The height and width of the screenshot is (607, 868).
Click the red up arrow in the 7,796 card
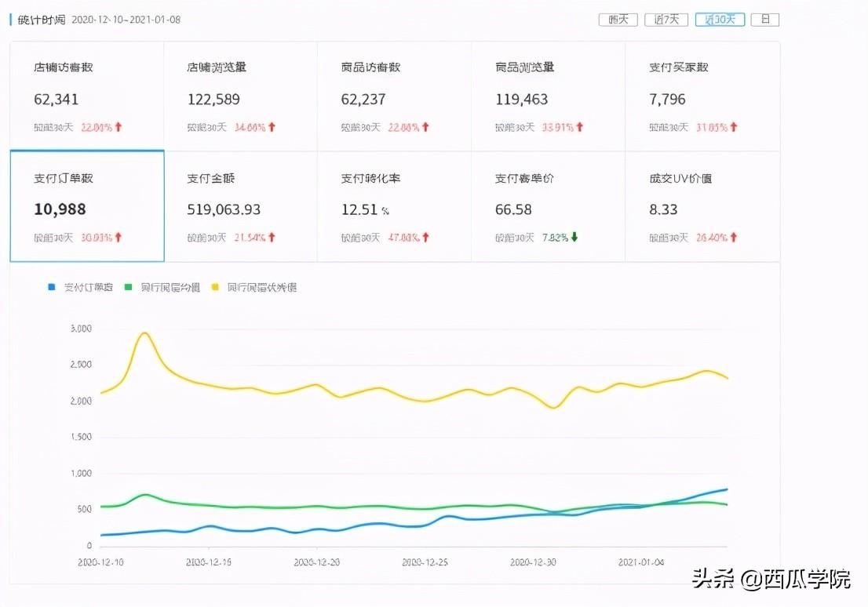pos(734,127)
